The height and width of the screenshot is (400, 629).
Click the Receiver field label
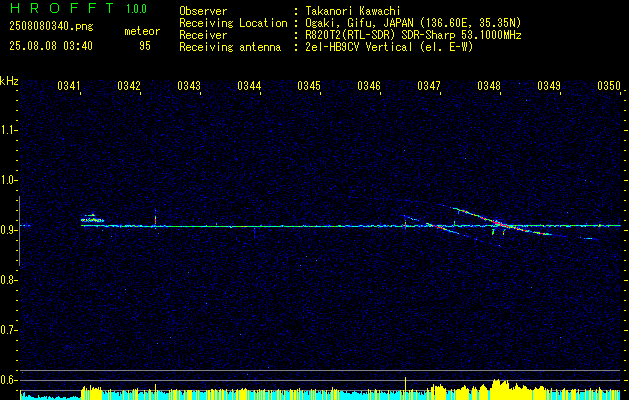click(203, 35)
